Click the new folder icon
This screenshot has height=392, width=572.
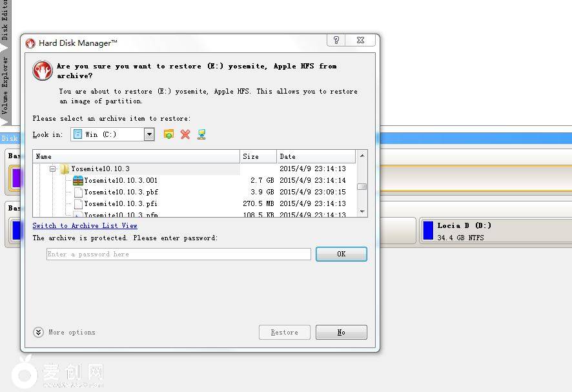(x=169, y=134)
